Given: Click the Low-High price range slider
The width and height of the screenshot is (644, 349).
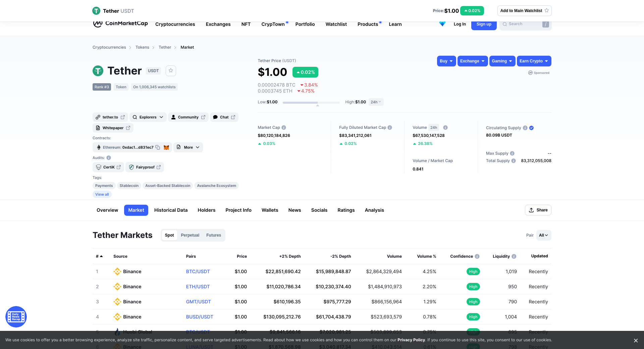Looking at the screenshot, I should (311, 102).
